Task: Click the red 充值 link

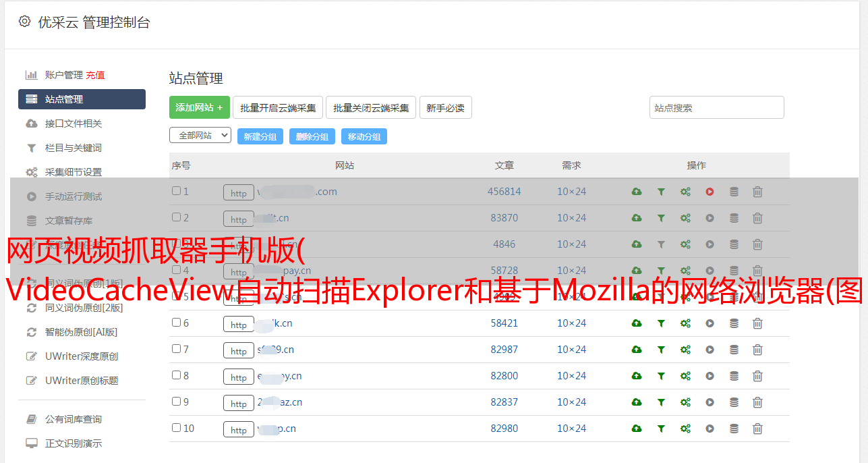Action: [x=95, y=75]
